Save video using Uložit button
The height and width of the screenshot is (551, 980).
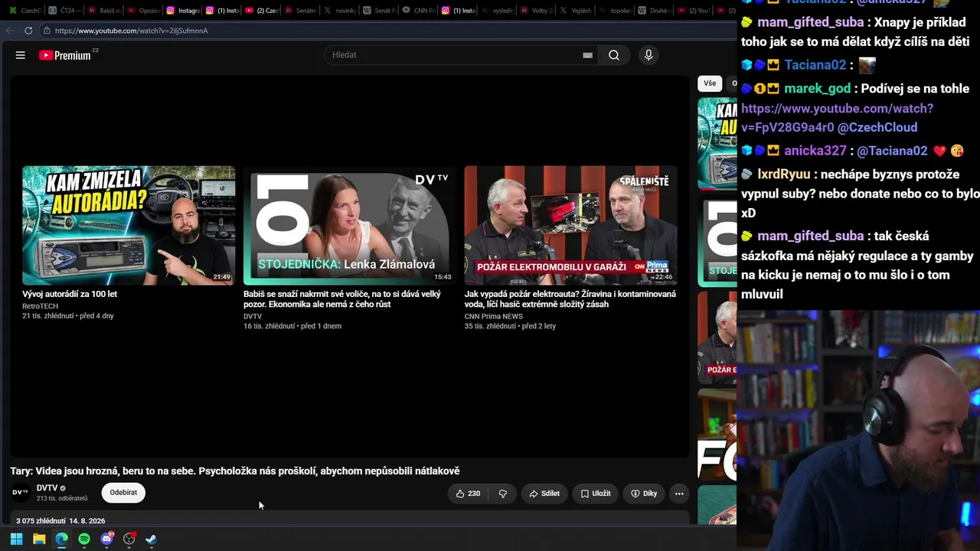coord(595,494)
